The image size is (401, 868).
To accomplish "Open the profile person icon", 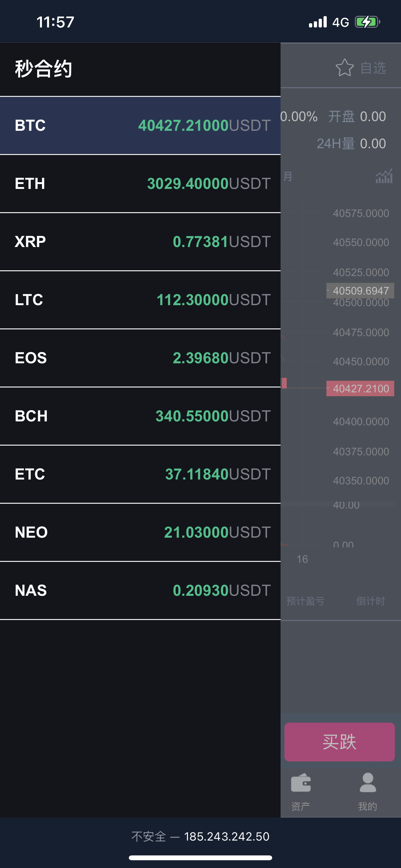I will pos(367,783).
